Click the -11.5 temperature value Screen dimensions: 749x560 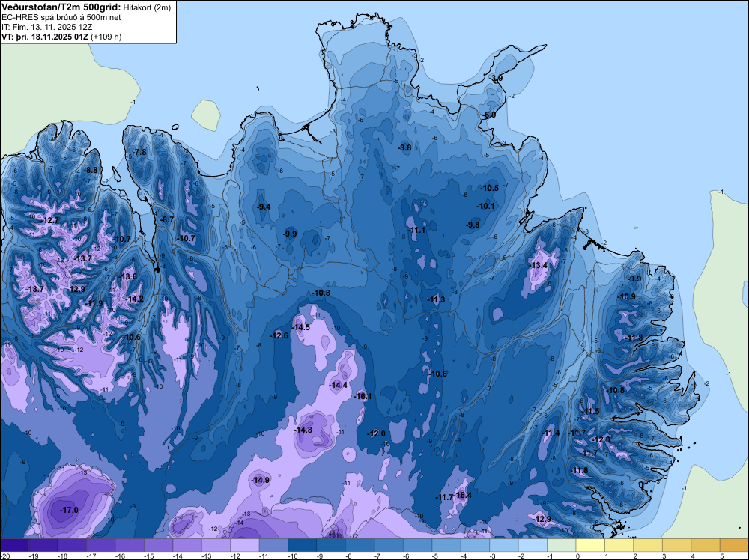[x=590, y=412]
